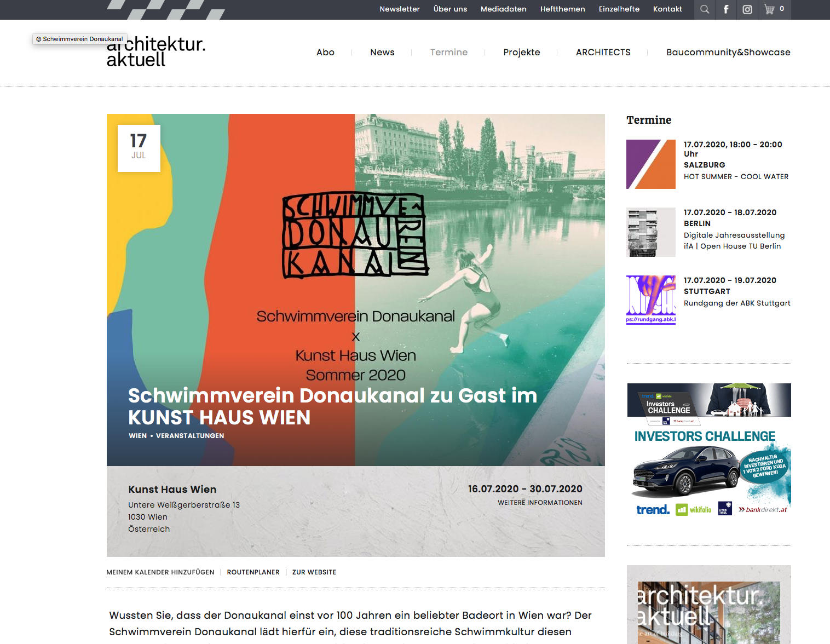Open Baucommunity&Showcase navigation item
This screenshot has height=644, width=830.
[x=728, y=53]
